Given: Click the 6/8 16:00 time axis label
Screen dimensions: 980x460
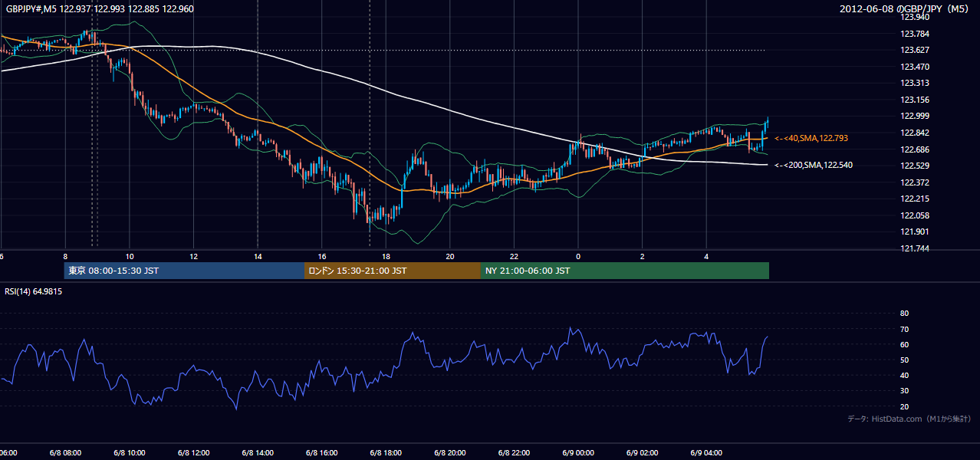Looking at the screenshot, I should pyautogui.click(x=321, y=452).
